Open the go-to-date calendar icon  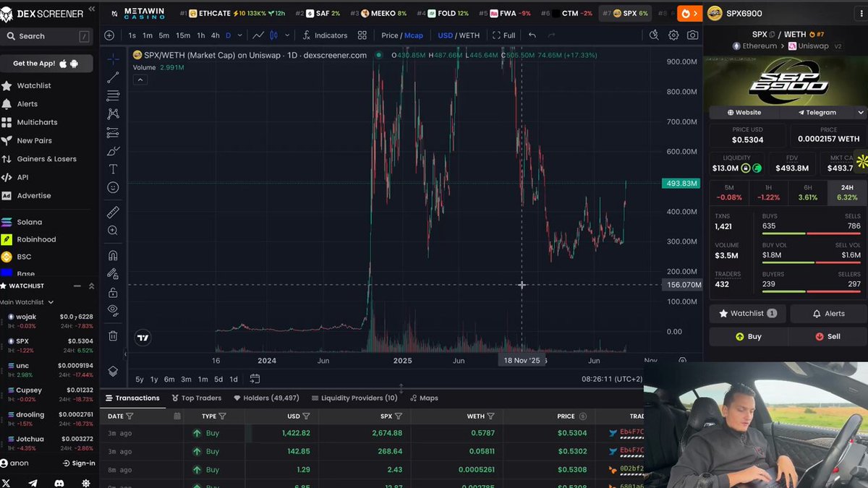pos(255,379)
